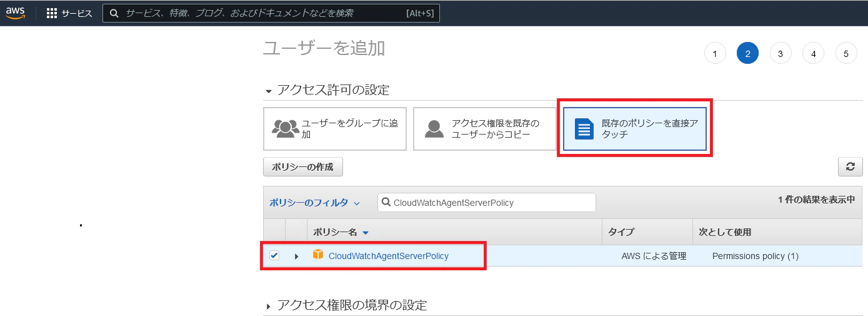Uncheck the CloudWatchAgentServerPolicy checkbox
This screenshot has width=868, height=316.
pyautogui.click(x=274, y=255)
